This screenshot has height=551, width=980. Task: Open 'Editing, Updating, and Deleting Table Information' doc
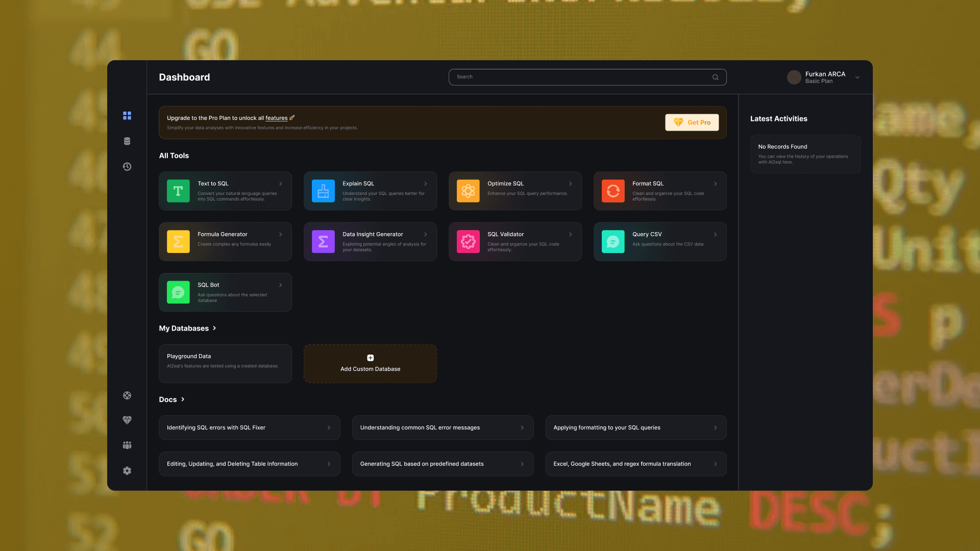tap(250, 464)
